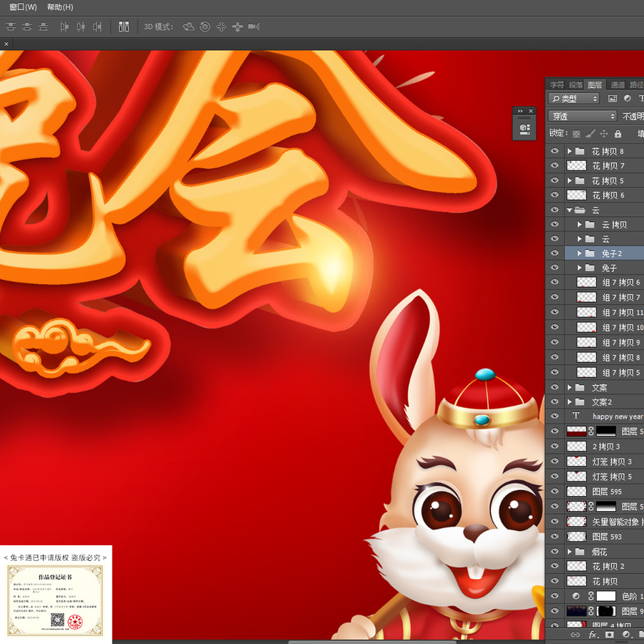Switch to the 图层 tab

(595, 84)
